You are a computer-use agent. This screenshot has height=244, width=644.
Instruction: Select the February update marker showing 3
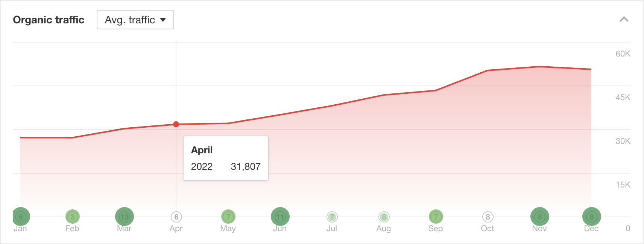(x=73, y=216)
